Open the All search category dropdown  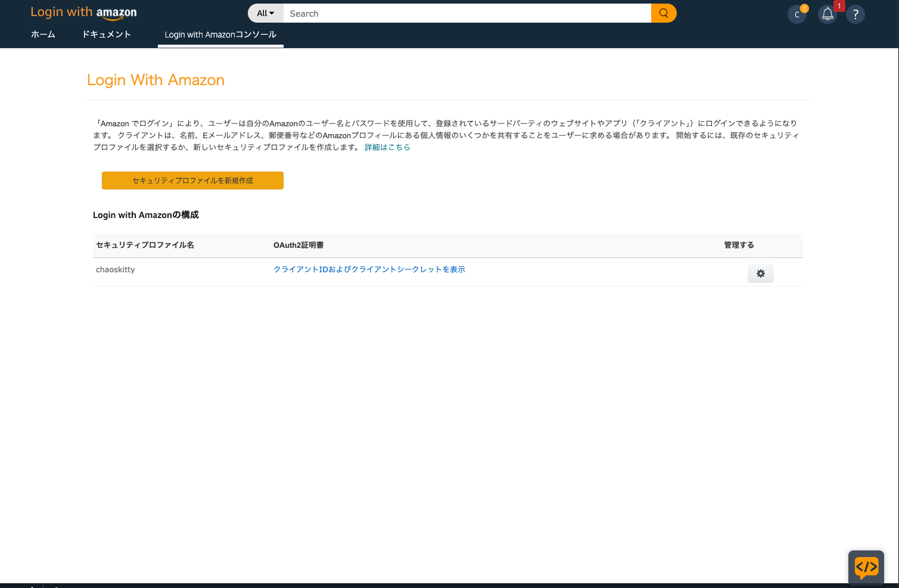[265, 13]
